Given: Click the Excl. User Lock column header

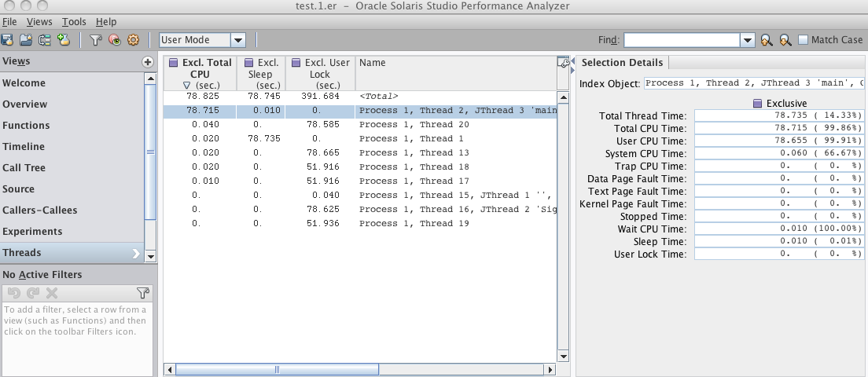Looking at the screenshot, I should pos(320,74).
